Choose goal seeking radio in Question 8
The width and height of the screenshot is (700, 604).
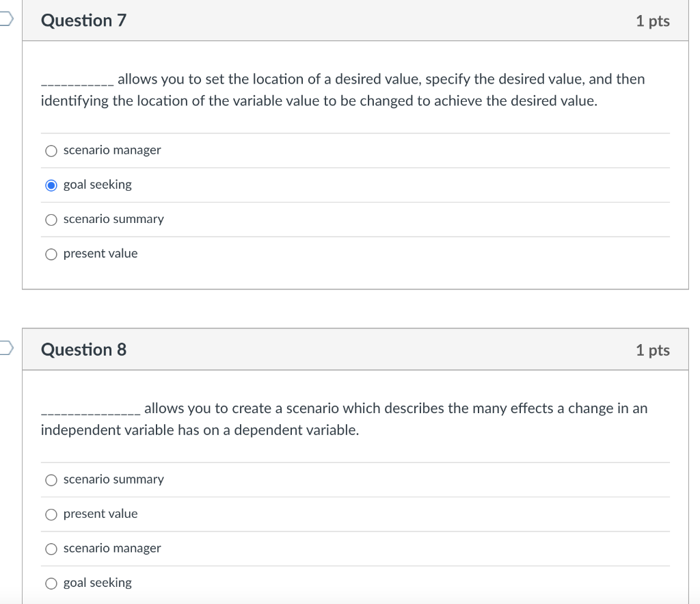coord(51,583)
